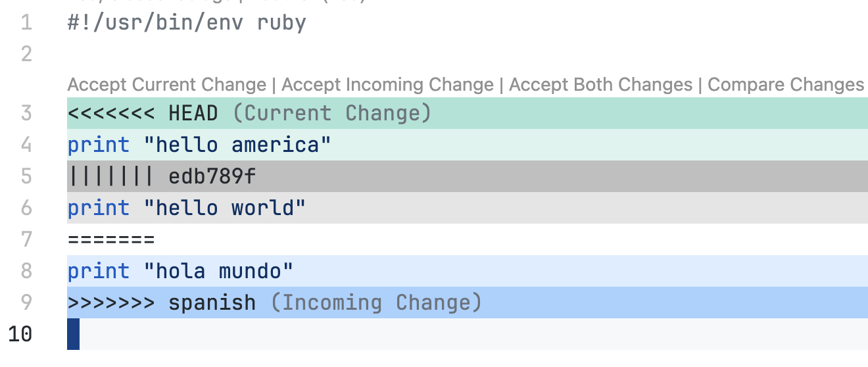Click the spanish branch name
The width and height of the screenshot is (868, 367).
(x=212, y=303)
